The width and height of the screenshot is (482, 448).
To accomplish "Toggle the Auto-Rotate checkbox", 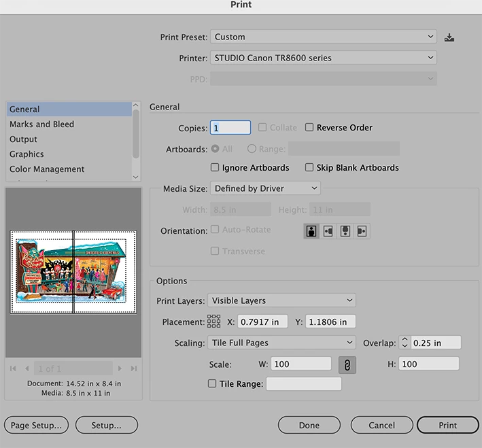I will (x=215, y=229).
